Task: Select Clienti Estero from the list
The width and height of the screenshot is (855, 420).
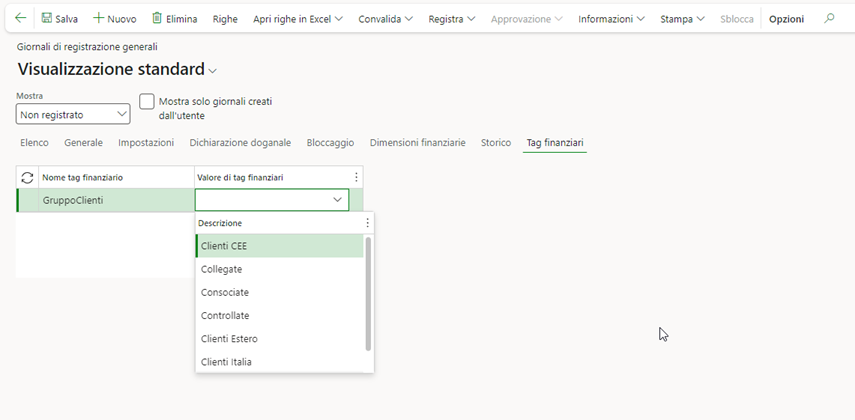Action: coord(279,339)
